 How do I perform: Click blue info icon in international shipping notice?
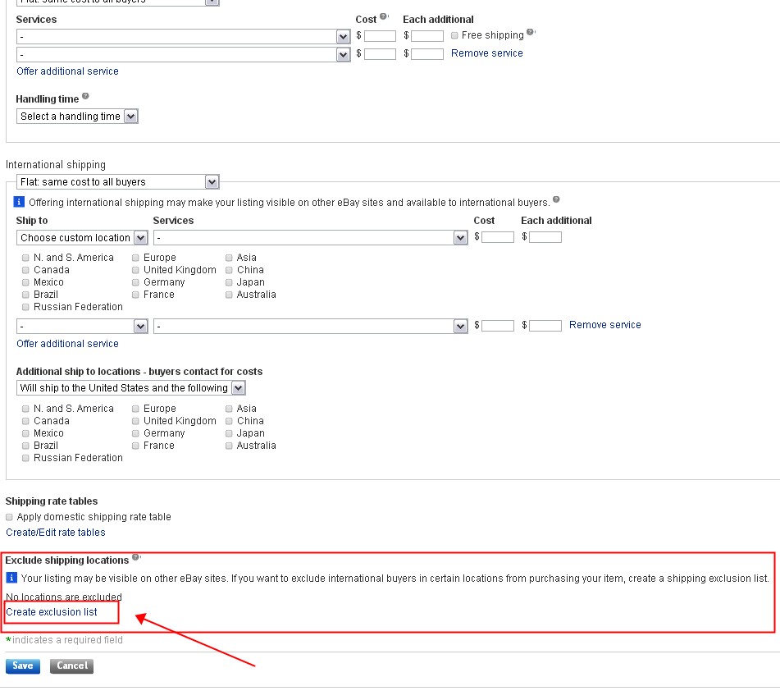tap(20, 202)
